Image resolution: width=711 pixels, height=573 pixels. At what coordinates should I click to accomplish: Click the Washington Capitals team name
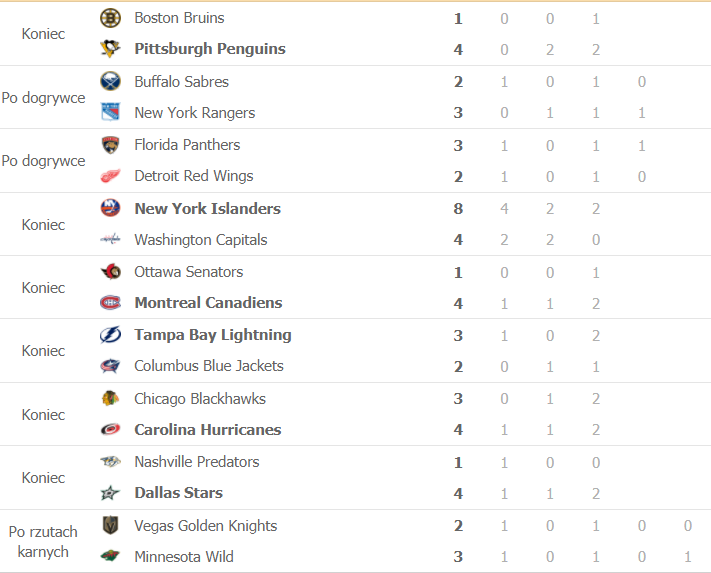[x=200, y=240]
